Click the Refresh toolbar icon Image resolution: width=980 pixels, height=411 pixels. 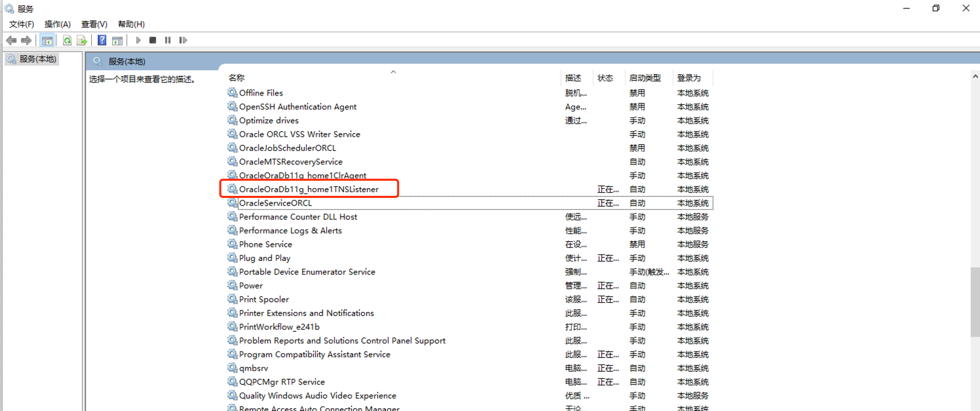pyautogui.click(x=67, y=41)
